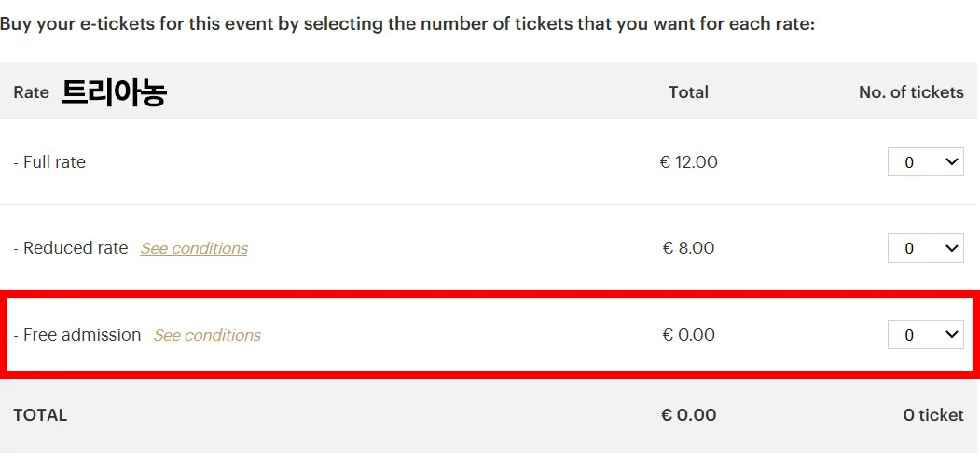Click the Buy your e-tickets instruction text
Viewport: 980px width, 460px height.
(407, 22)
